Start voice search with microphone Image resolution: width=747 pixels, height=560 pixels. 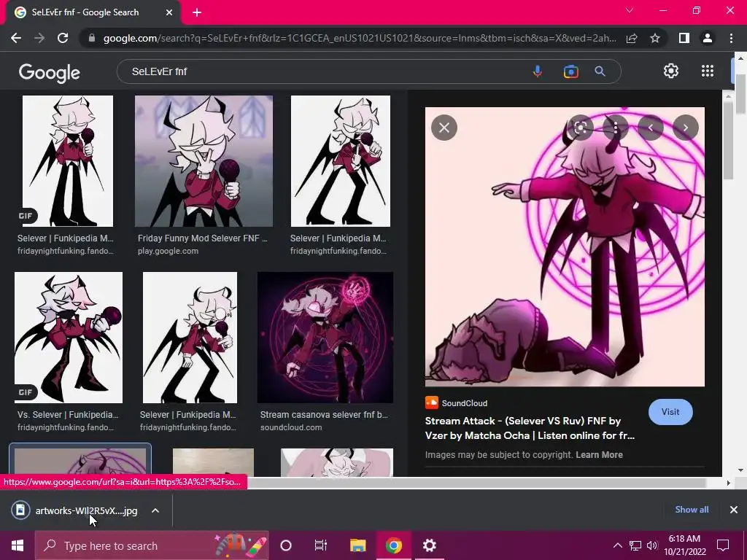pyautogui.click(x=538, y=71)
